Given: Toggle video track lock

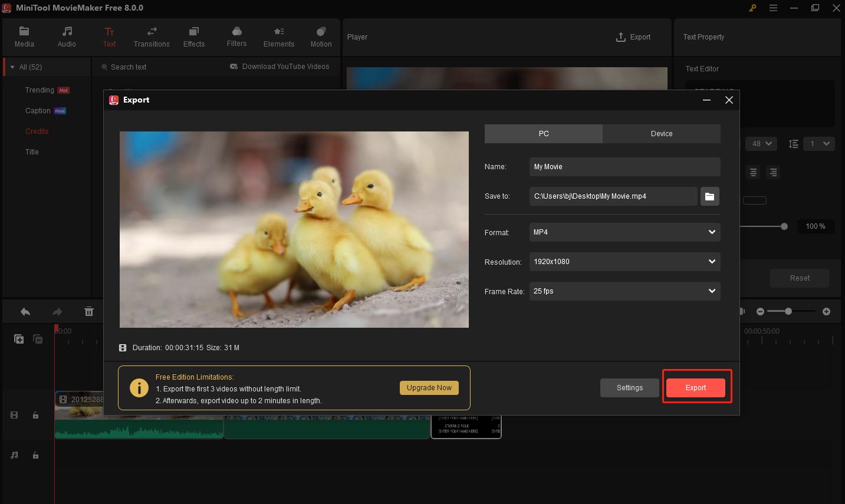Looking at the screenshot, I should tap(35, 415).
